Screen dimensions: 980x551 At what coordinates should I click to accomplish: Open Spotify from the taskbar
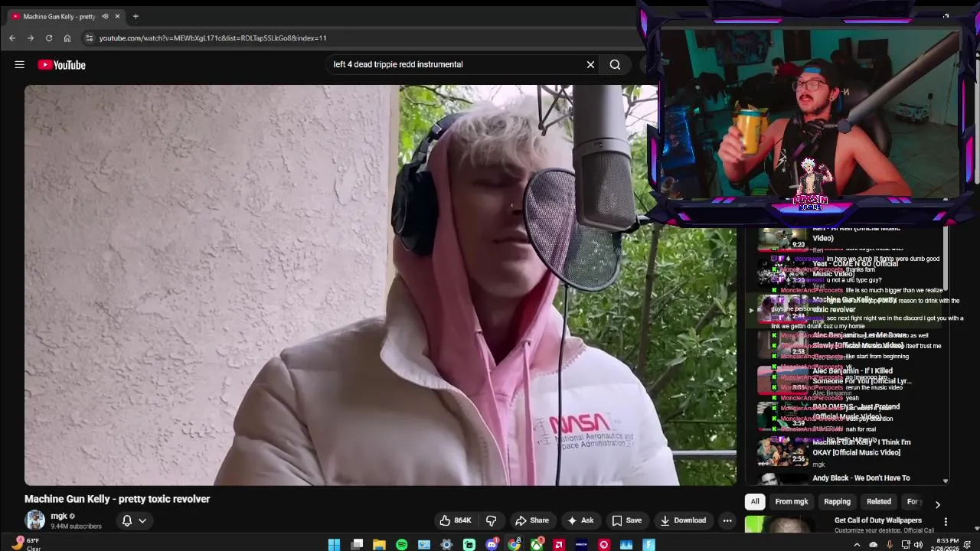pos(402,545)
